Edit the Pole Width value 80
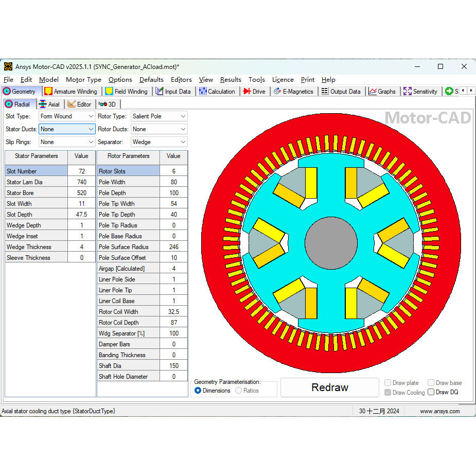 [173, 182]
